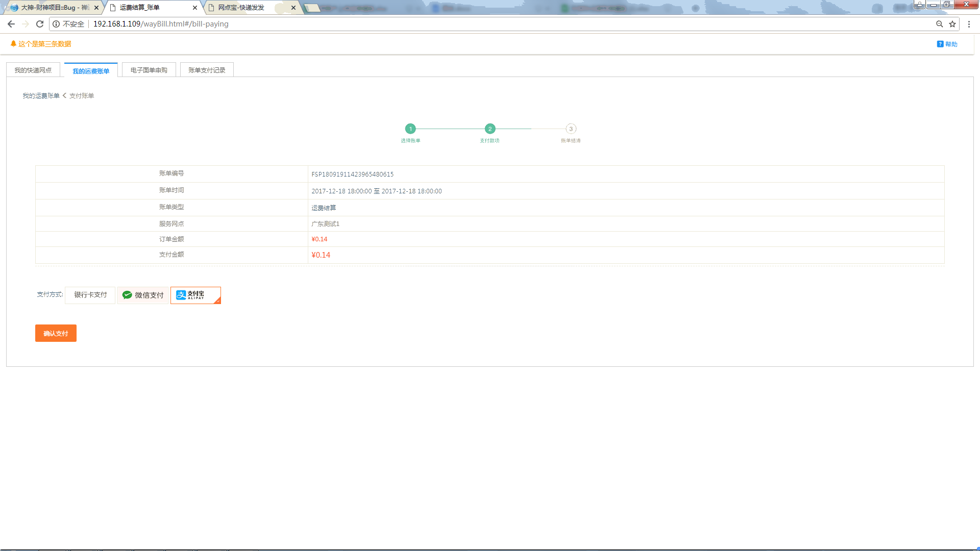Image resolution: width=980 pixels, height=551 pixels.
Task: Click the bookmark star icon
Action: (952, 24)
